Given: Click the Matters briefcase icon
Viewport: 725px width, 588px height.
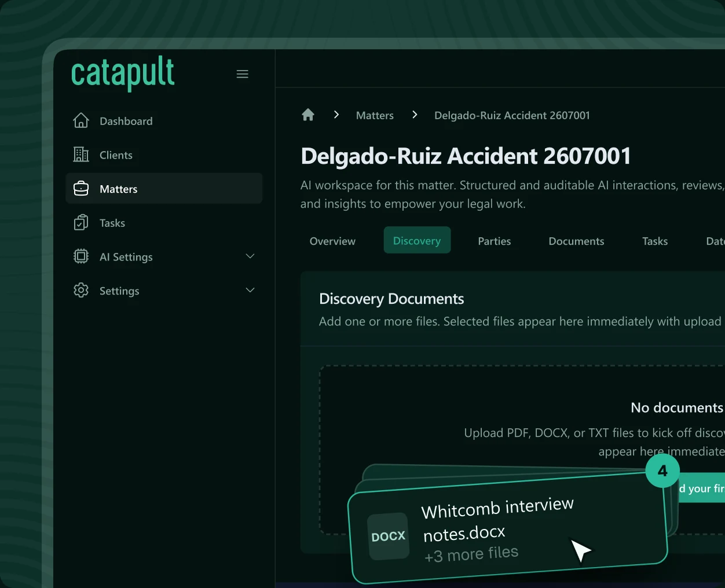Looking at the screenshot, I should click(x=81, y=189).
